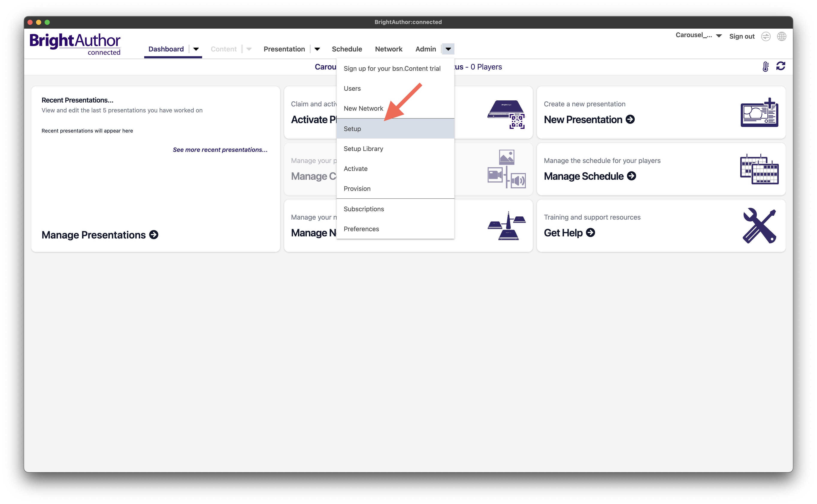This screenshot has width=817, height=504.
Task: Select New Network from the Admin menu
Action: [395, 109]
